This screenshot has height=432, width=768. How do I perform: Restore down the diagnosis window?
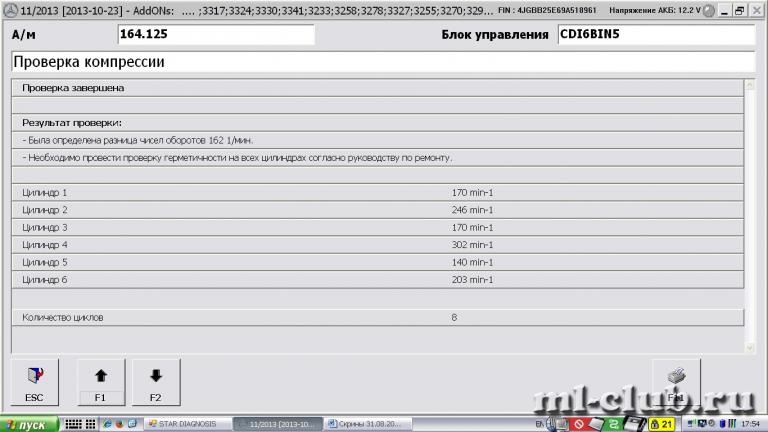738,8
